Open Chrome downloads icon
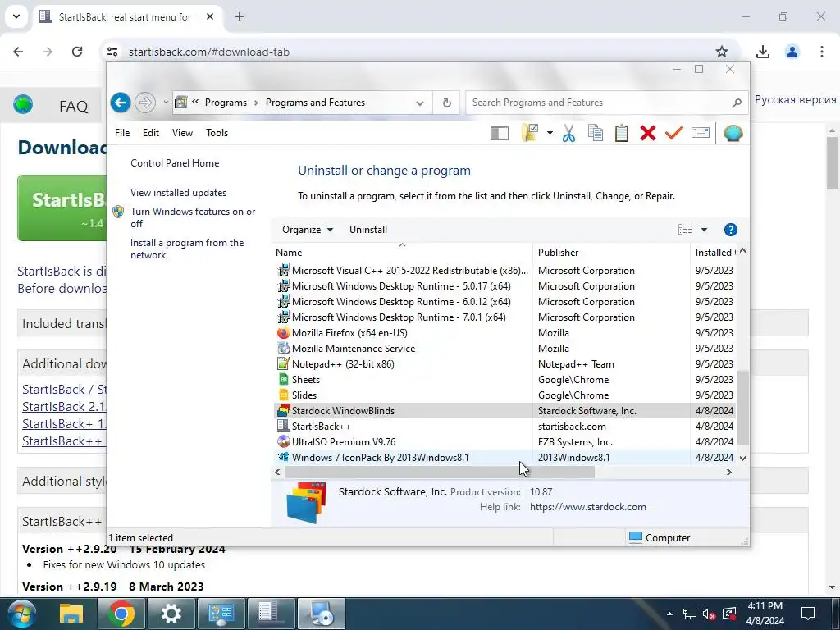 (762, 52)
